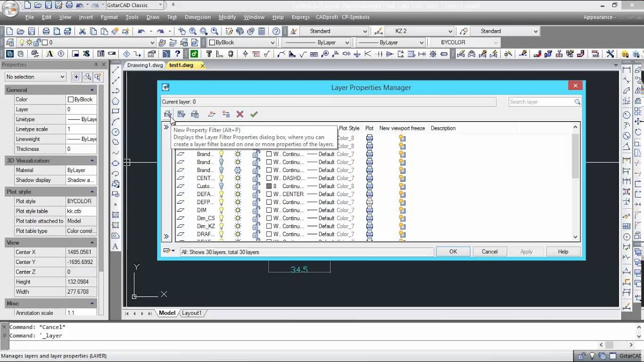
Task: Toggle freeze sun icon for Dim_KZ layer
Action: pyautogui.click(x=238, y=226)
